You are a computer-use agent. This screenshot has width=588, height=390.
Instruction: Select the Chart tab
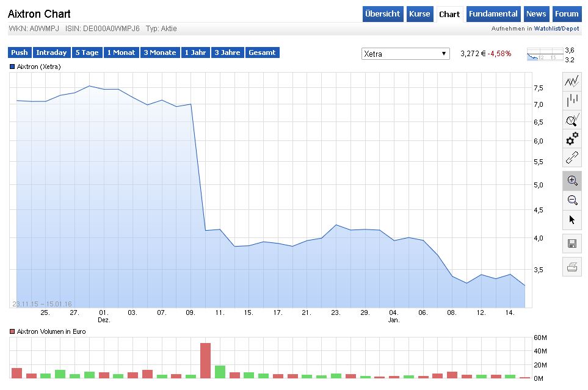click(x=449, y=14)
